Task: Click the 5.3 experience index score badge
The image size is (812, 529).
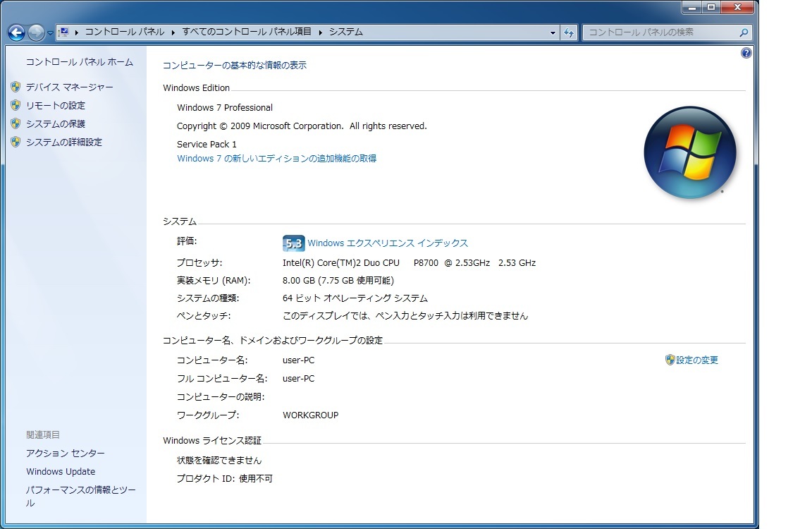Action: point(294,243)
